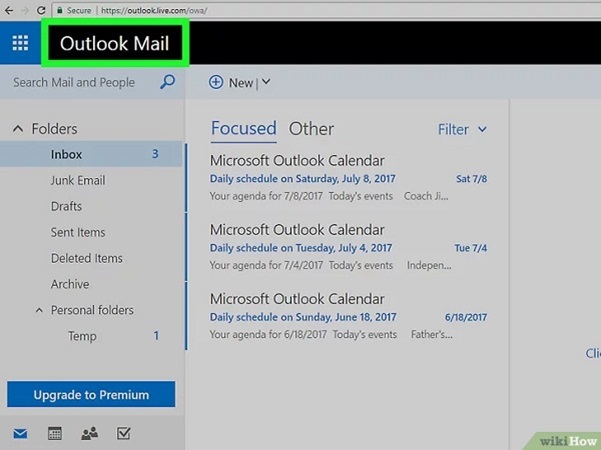Viewport: 601px width, 450px height.
Task: Open the Temp folder
Action: [82, 336]
